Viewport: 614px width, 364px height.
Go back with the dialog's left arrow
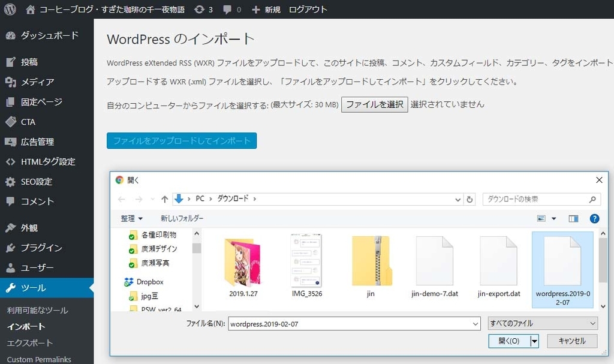122,200
